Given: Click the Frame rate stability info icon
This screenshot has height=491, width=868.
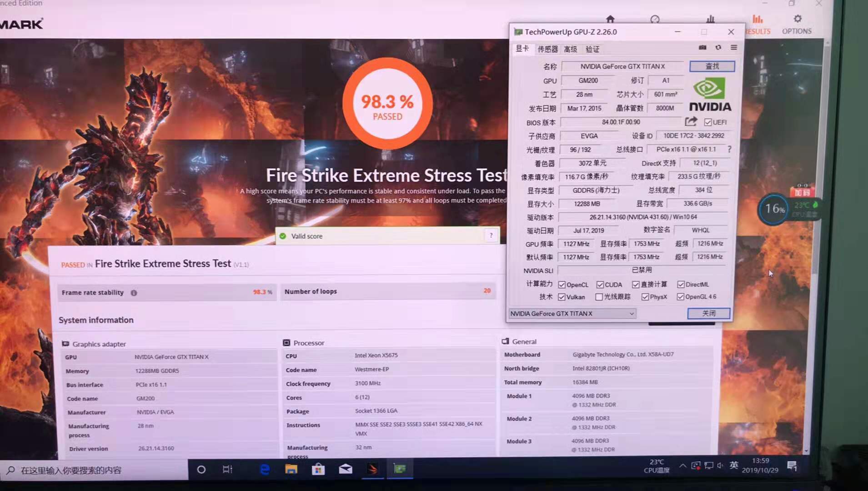Looking at the screenshot, I should click(134, 293).
